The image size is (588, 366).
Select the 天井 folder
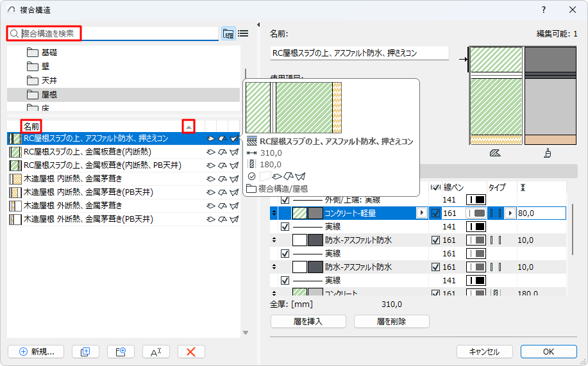click(x=49, y=81)
